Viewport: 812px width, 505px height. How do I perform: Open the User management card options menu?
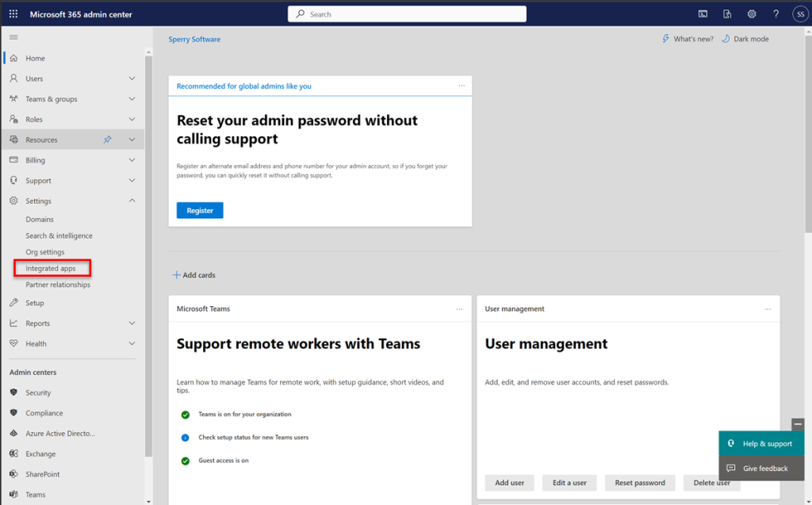coord(767,308)
